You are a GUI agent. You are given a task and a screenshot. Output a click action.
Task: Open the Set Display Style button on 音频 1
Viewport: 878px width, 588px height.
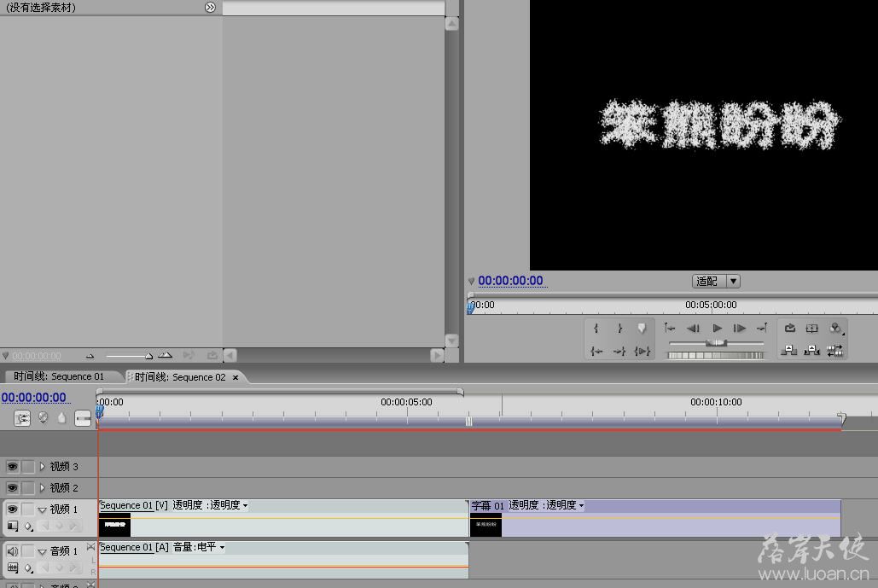[x=12, y=568]
